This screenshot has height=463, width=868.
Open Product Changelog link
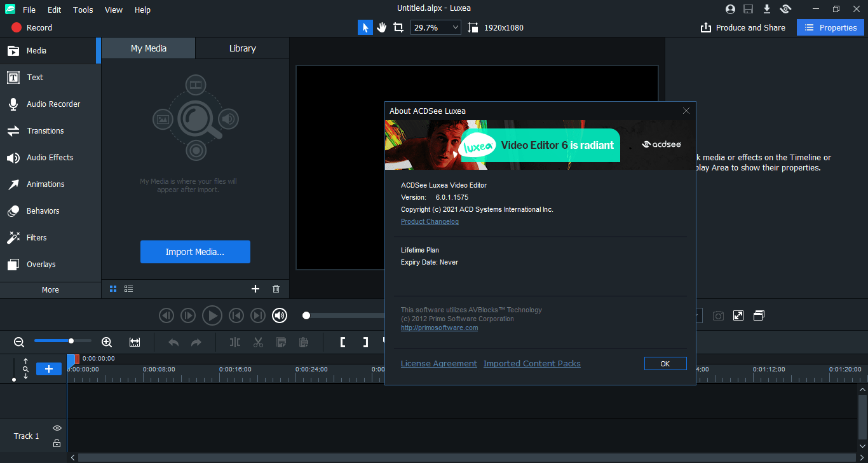430,221
